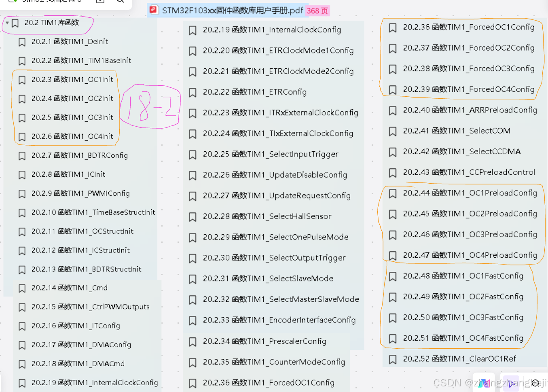
Task: Choose 20.2.46 函数TIM1_OC3PreloadConfig
Action: [x=470, y=235]
